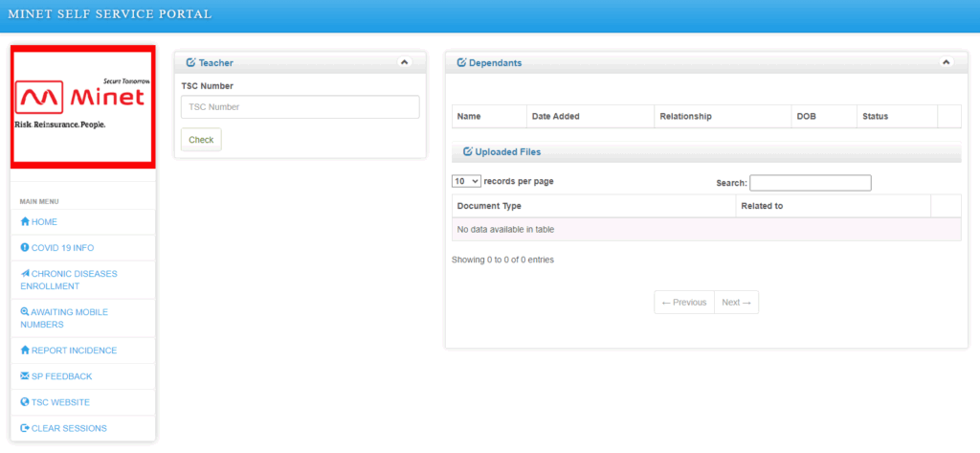Image resolution: width=980 pixels, height=453 pixels.
Task: Collapse the Teacher panel
Action: pyautogui.click(x=404, y=62)
